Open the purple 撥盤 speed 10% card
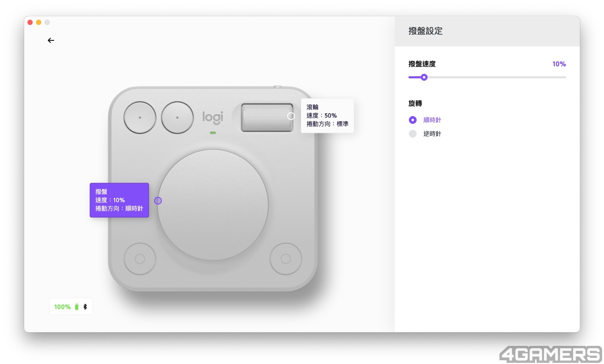Image resolution: width=604 pixels, height=364 pixels. [x=119, y=200]
